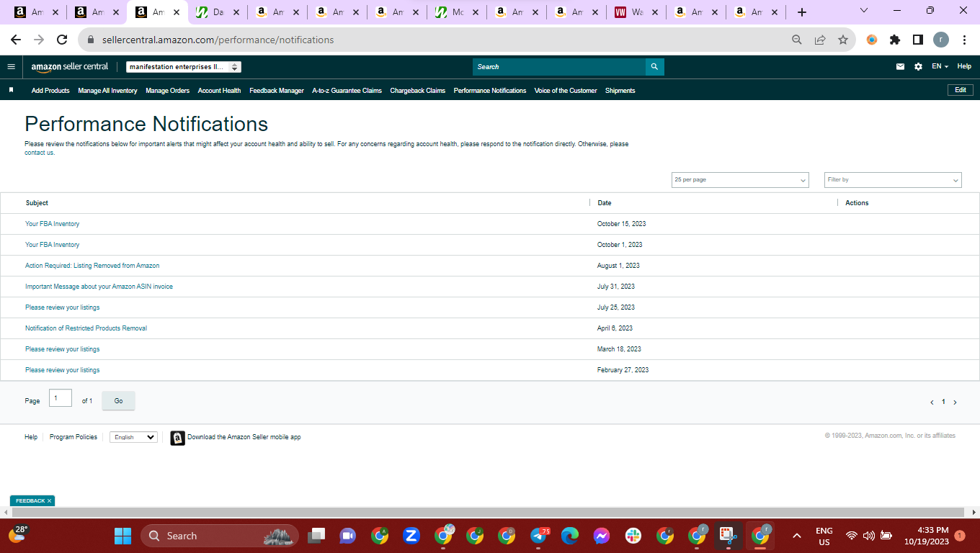This screenshot has height=553, width=980.
Task: Click the bookmark flag icon beside Add Products
Action: [11, 90]
